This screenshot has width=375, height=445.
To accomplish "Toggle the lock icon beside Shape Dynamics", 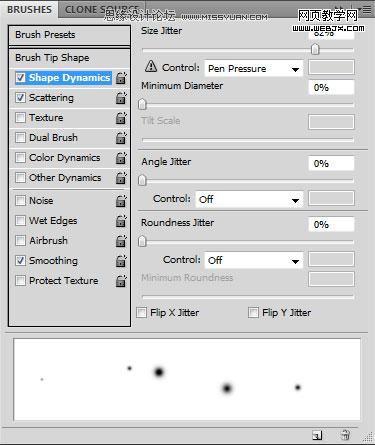I will [121, 78].
